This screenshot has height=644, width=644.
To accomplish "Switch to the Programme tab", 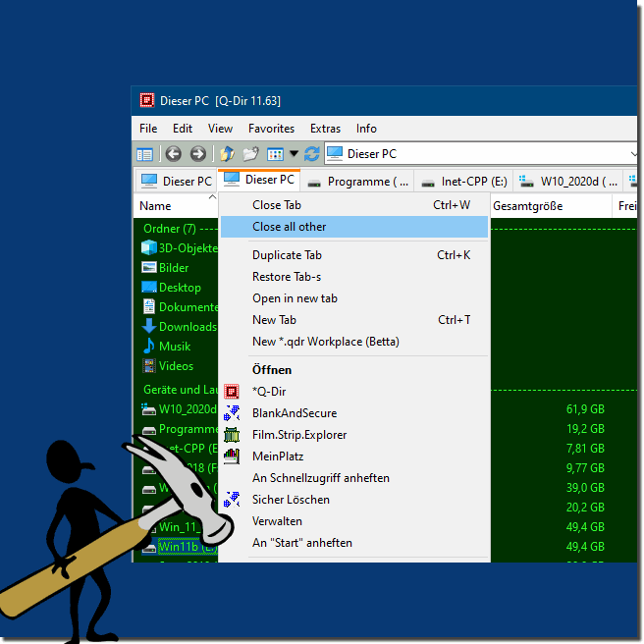I will coord(357,181).
